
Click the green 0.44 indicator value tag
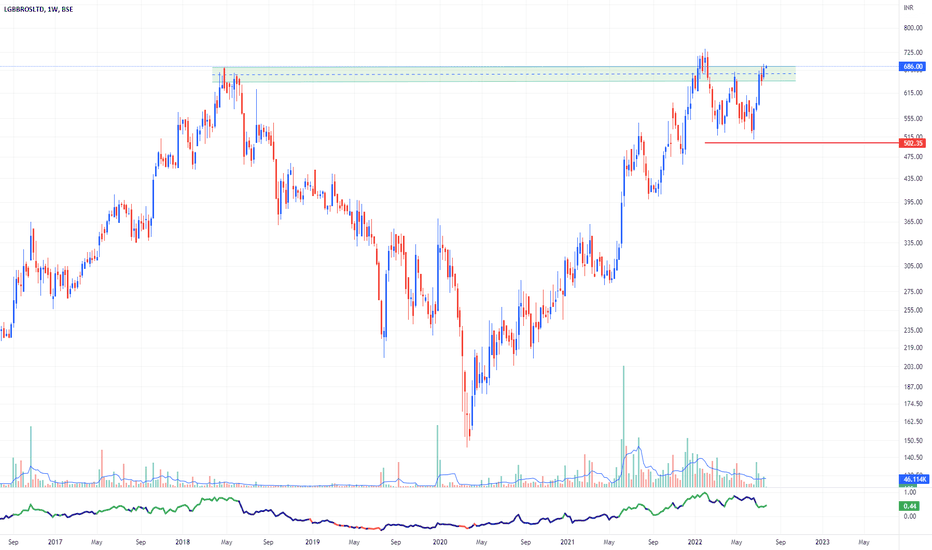pyautogui.click(x=910, y=506)
